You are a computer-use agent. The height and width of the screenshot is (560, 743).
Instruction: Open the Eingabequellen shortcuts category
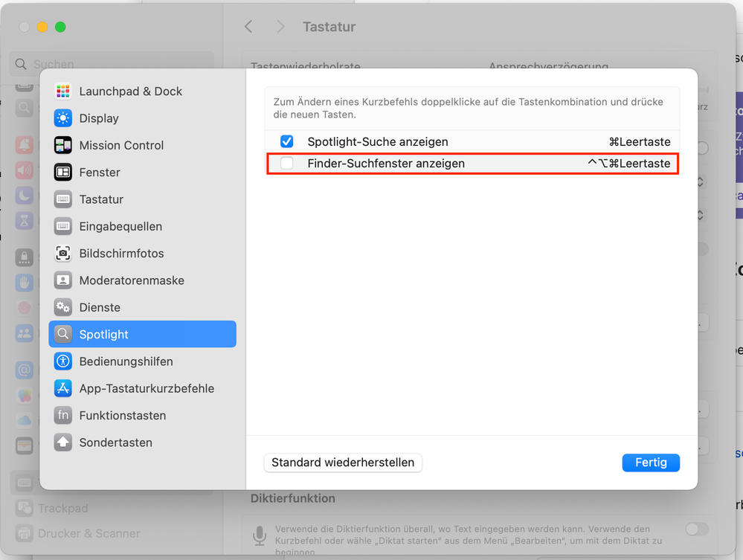tap(120, 226)
